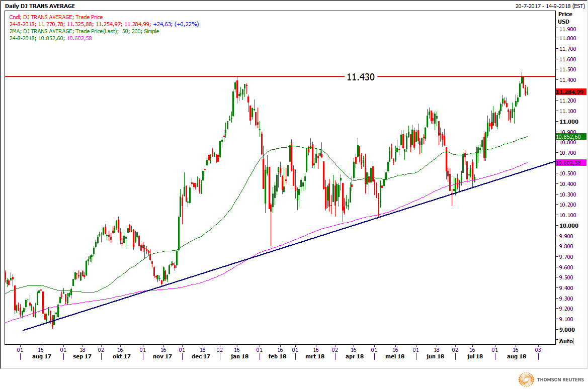Image resolution: width=588 pixels, height=389 pixels.
Task: Click the "11.430" resistance level label
Action: point(361,77)
